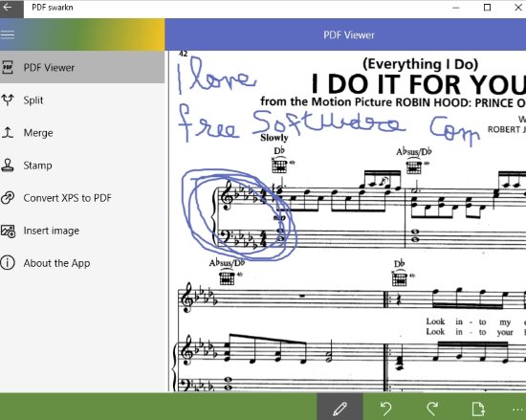The image size is (526, 420).
Task: Click the page number 42
Action: 184,54
